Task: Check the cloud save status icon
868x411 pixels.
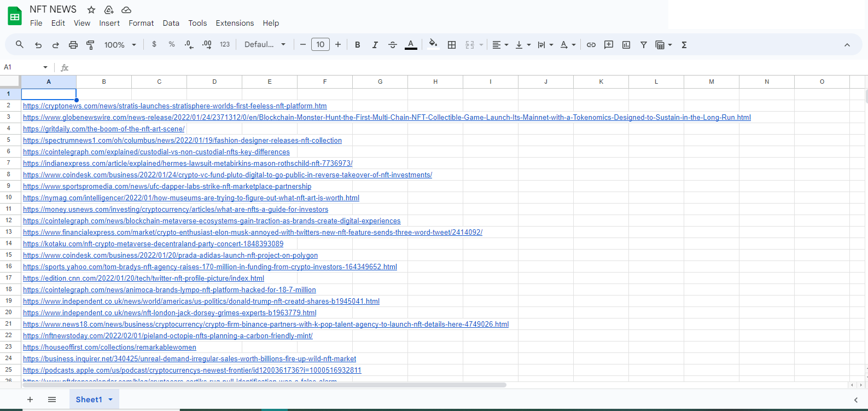Action: tap(126, 10)
